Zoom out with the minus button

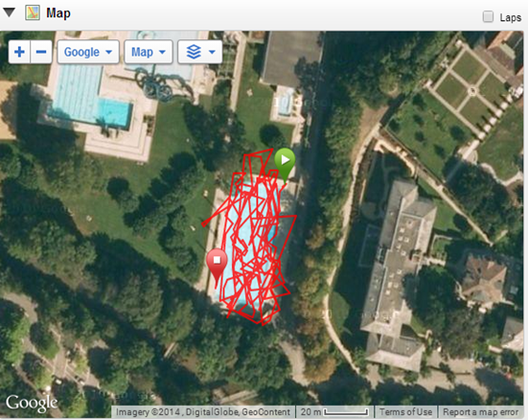pos(41,52)
